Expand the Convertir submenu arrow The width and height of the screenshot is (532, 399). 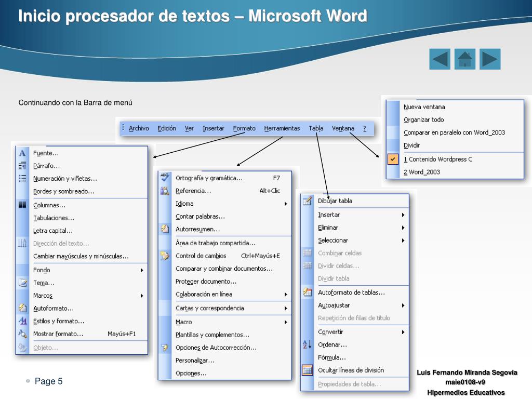[403, 332]
